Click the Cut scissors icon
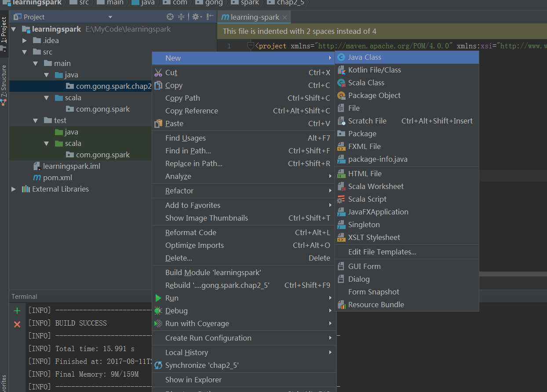Screen dimensions: 547x392 click(158, 73)
